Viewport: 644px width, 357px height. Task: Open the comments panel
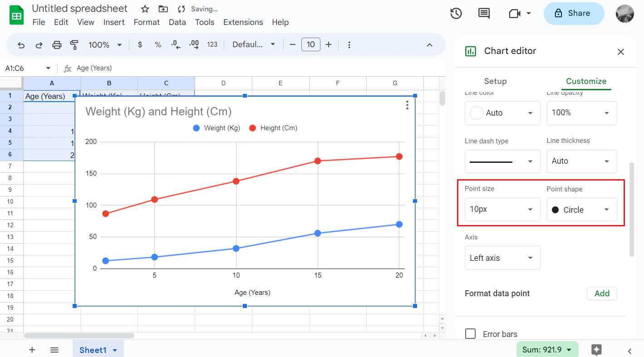pyautogui.click(x=483, y=13)
